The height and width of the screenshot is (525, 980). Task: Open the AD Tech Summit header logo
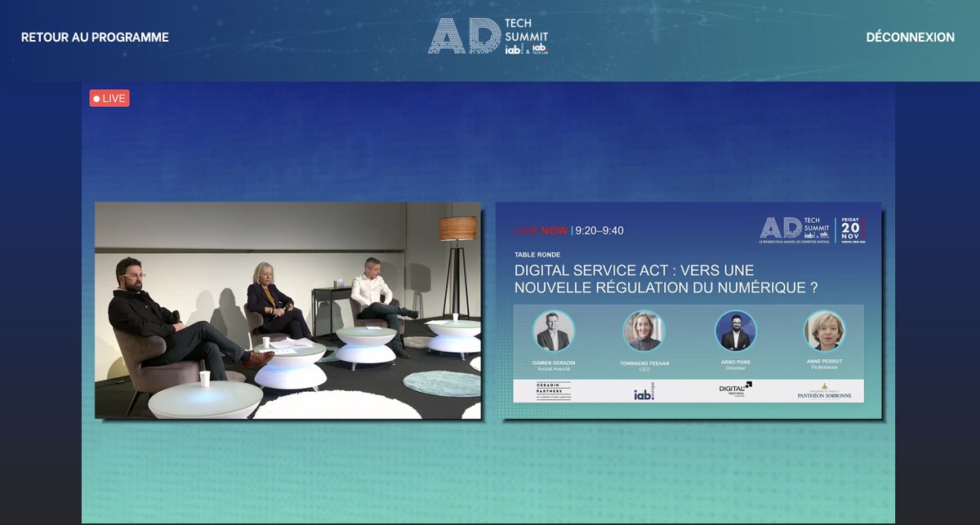(488, 37)
